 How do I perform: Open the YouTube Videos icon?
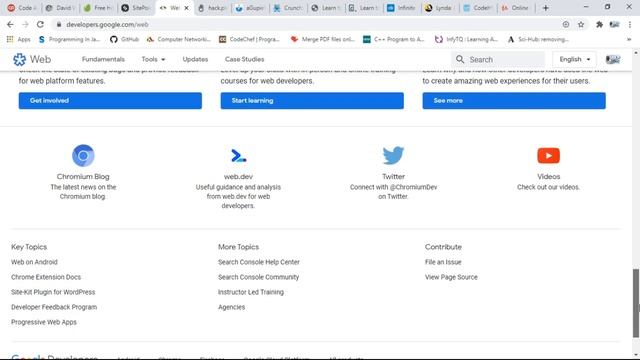coord(548,156)
